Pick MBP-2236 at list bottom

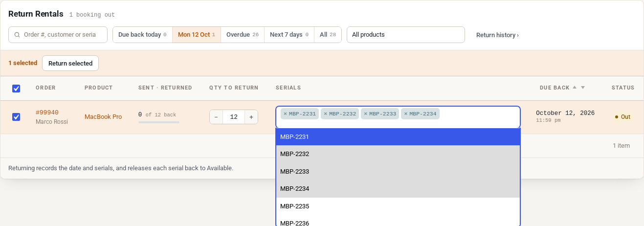[398, 221]
